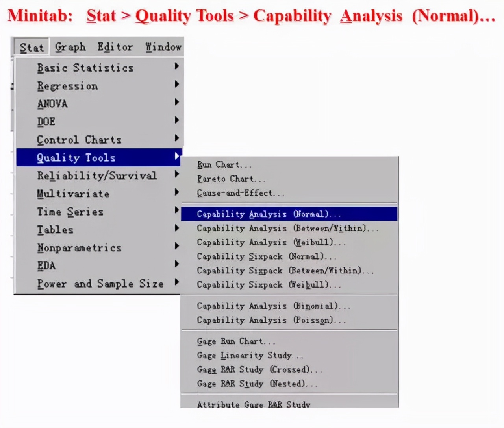
Task: Click the Quality Tools submenu arrow
Action: point(177,156)
